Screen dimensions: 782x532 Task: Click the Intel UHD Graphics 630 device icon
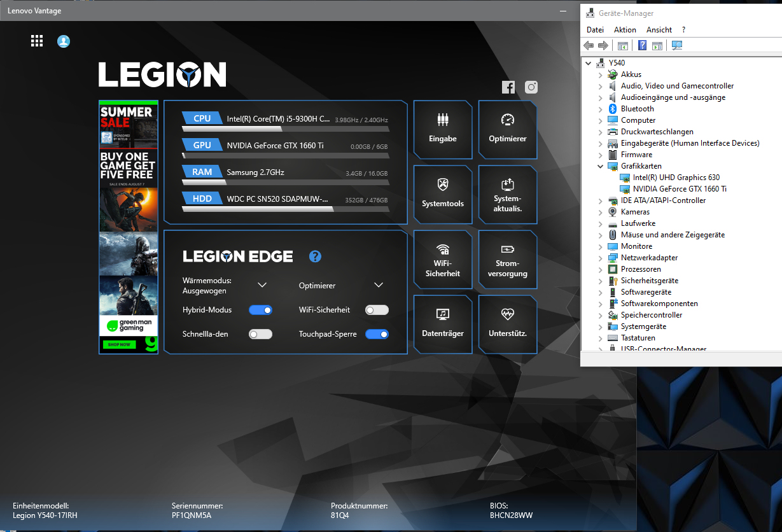[625, 178]
